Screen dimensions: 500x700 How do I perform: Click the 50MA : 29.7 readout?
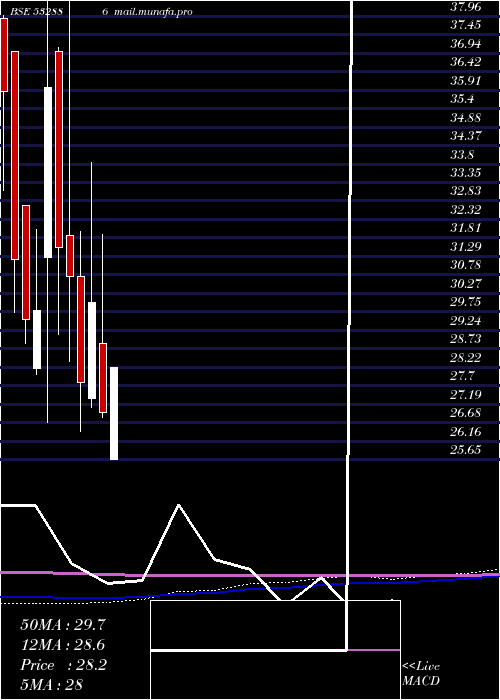click(63, 625)
